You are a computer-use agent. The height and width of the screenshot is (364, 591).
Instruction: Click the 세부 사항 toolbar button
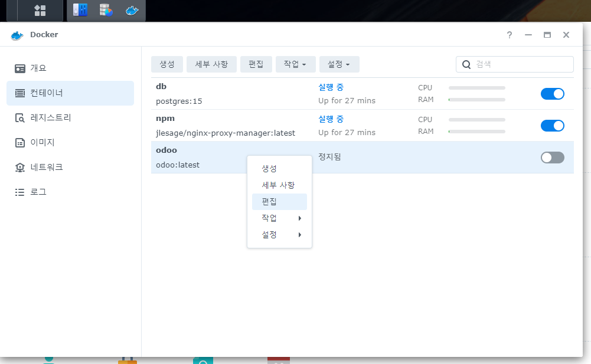coord(211,64)
